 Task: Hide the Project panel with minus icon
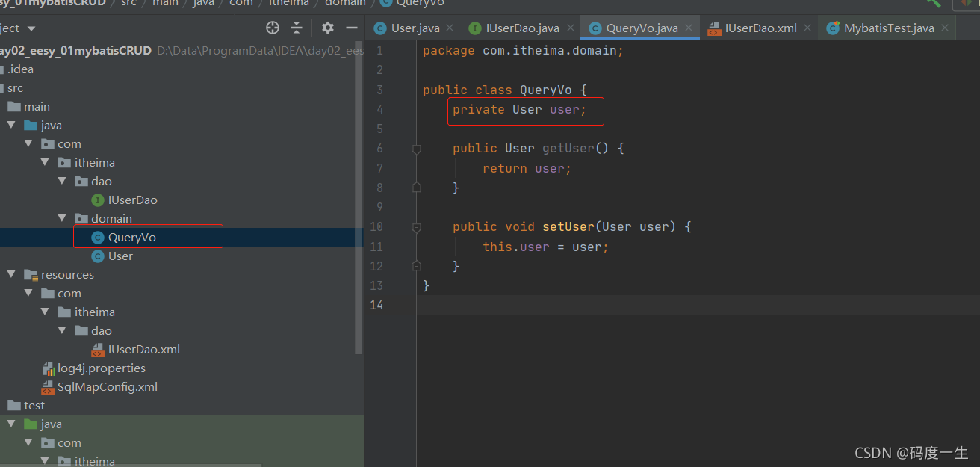pos(352,28)
